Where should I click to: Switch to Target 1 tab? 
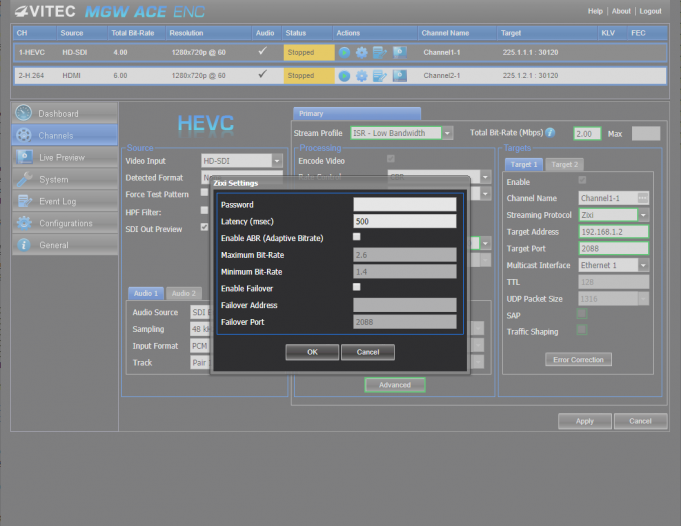coord(524,164)
